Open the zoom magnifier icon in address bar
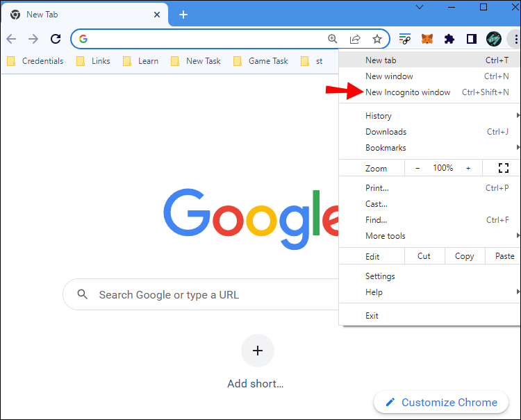The image size is (521, 420). coord(333,39)
